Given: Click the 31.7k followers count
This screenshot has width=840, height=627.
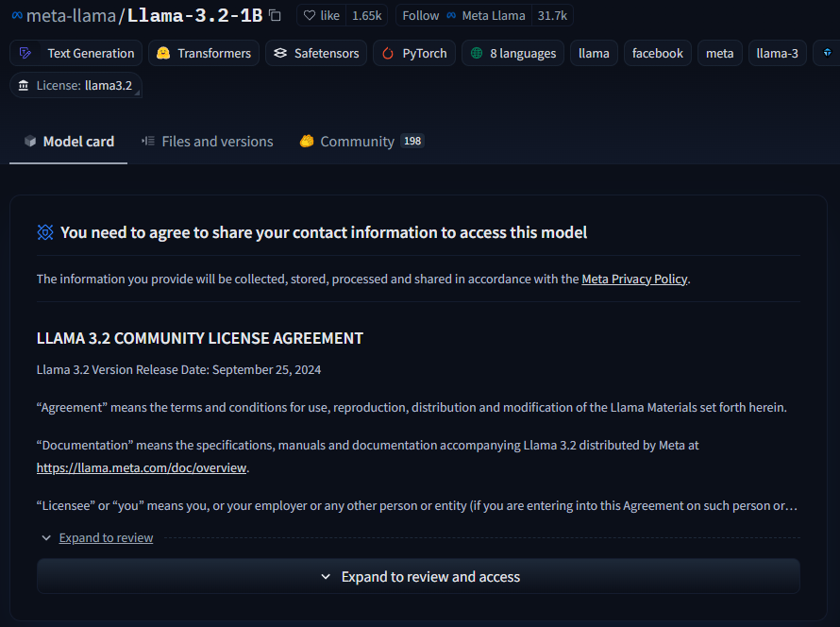Looking at the screenshot, I should coord(552,15).
